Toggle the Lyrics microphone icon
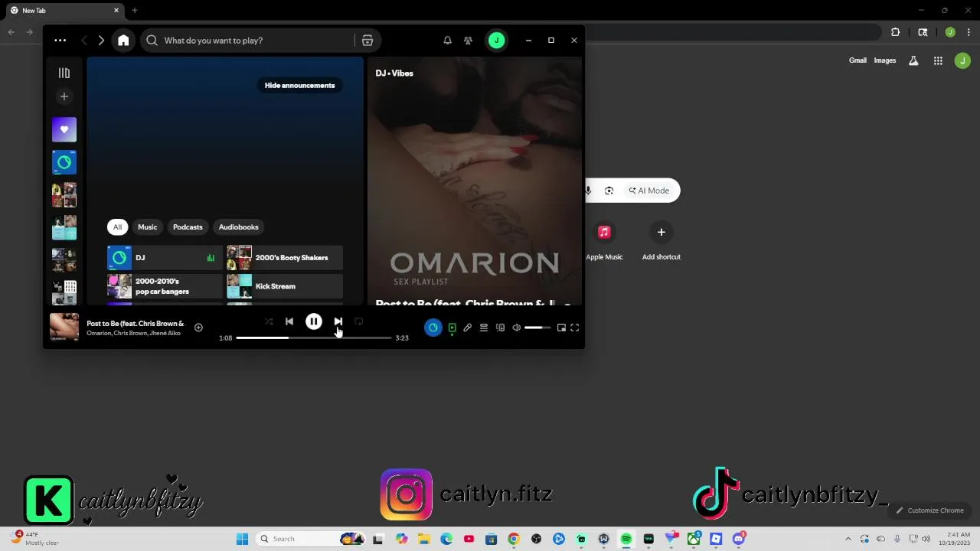 468,328
